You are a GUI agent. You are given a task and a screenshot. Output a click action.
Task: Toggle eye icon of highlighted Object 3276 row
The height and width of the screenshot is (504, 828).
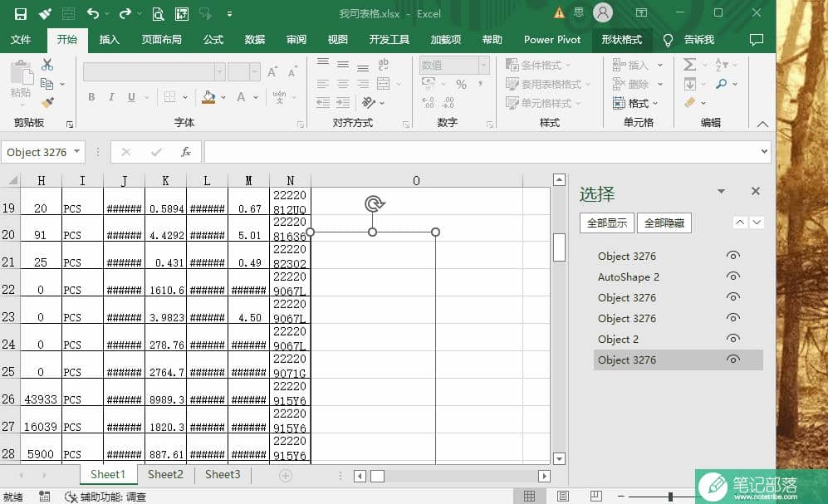click(733, 360)
